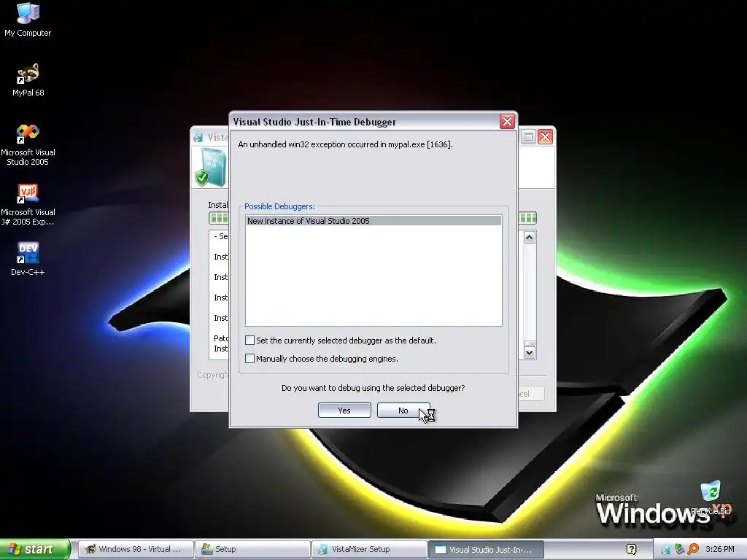The width and height of the screenshot is (747, 560).
Task: Click the orange magnifier tray icon
Action: tap(693, 549)
